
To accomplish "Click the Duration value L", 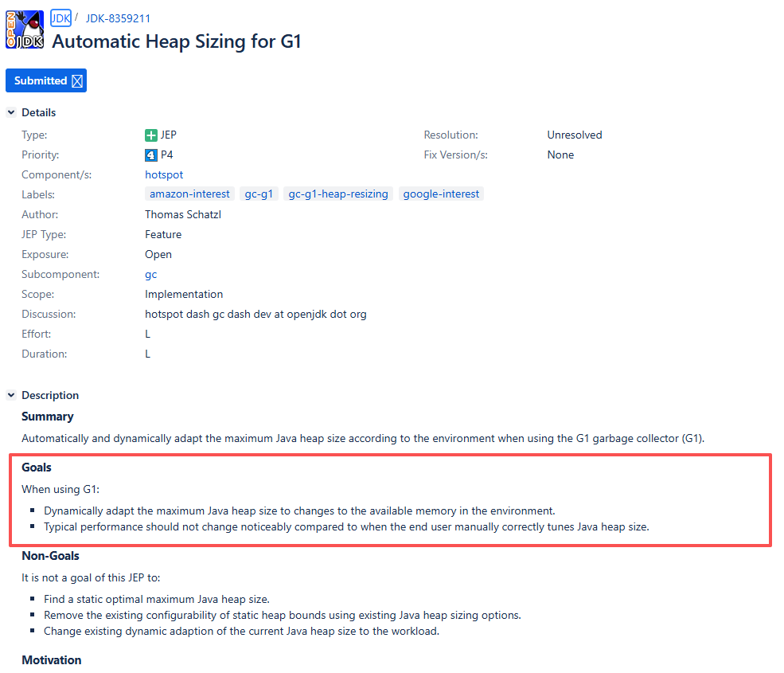I will (x=147, y=354).
